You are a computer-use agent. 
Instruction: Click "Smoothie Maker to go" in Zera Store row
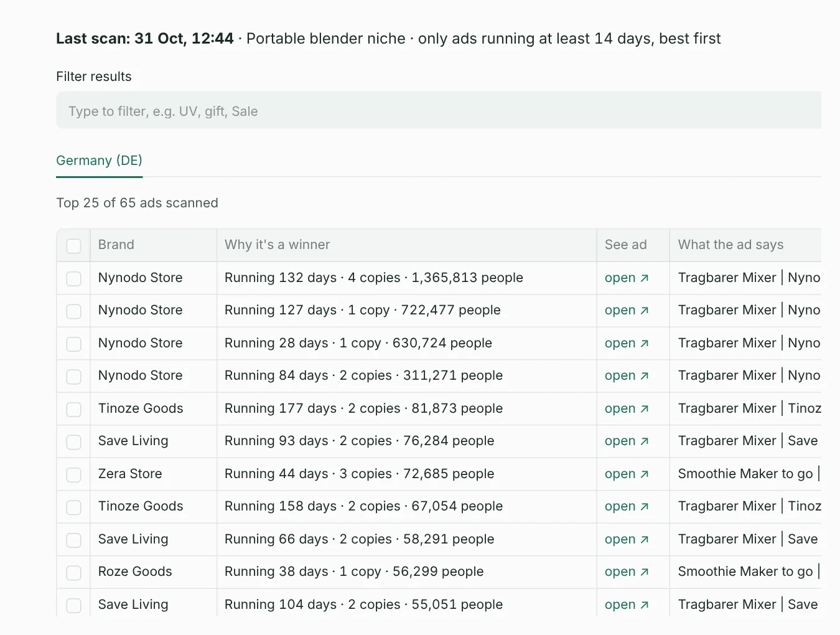pos(745,474)
